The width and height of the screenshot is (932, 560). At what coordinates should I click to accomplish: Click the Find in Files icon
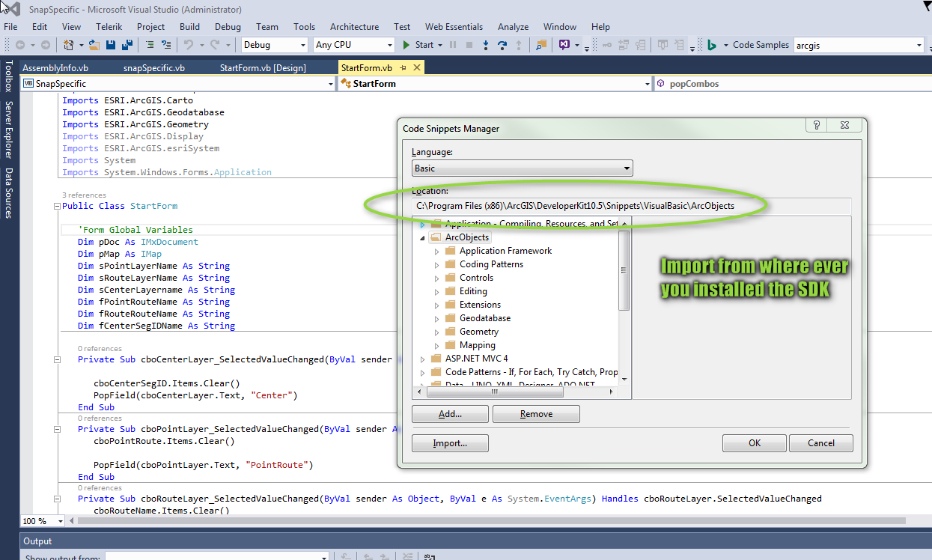coord(541,45)
